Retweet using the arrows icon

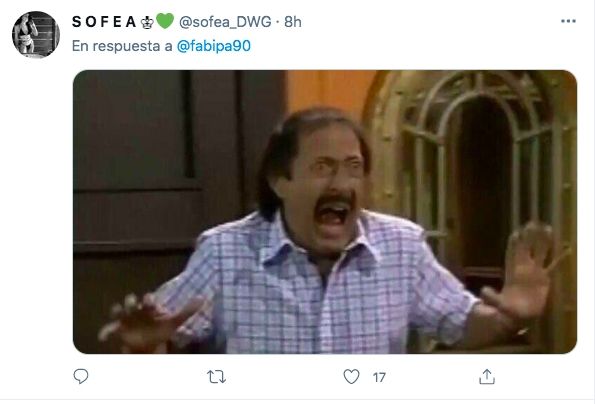216,377
